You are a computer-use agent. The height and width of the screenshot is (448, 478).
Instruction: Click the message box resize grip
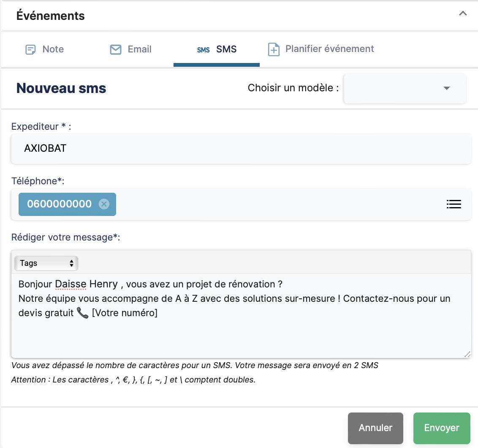point(467,354)
